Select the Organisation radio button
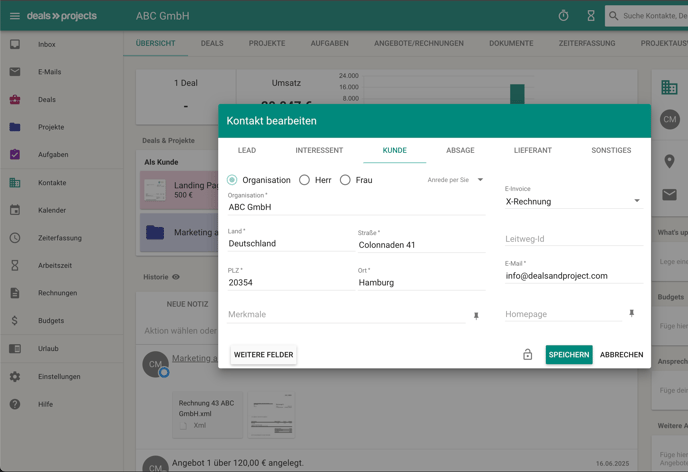688x472 pixels. (232, 180)
